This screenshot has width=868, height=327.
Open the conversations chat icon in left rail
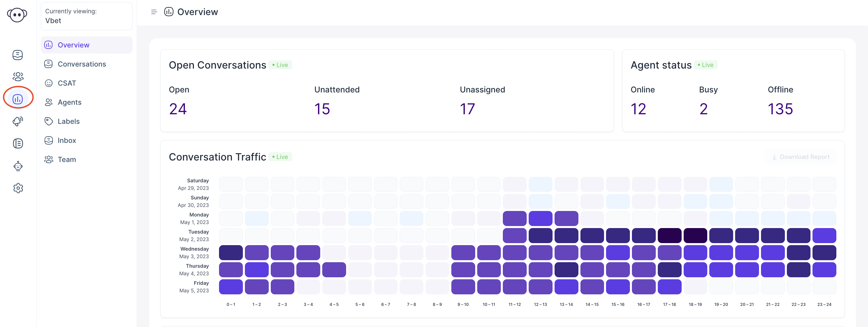point(18,55)
